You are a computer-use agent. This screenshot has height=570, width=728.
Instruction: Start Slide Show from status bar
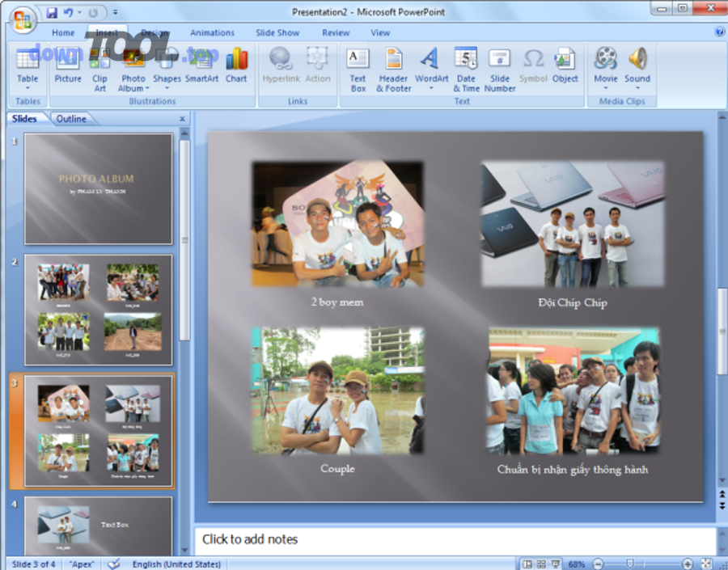pyautogui.click(x=556, y=564)
